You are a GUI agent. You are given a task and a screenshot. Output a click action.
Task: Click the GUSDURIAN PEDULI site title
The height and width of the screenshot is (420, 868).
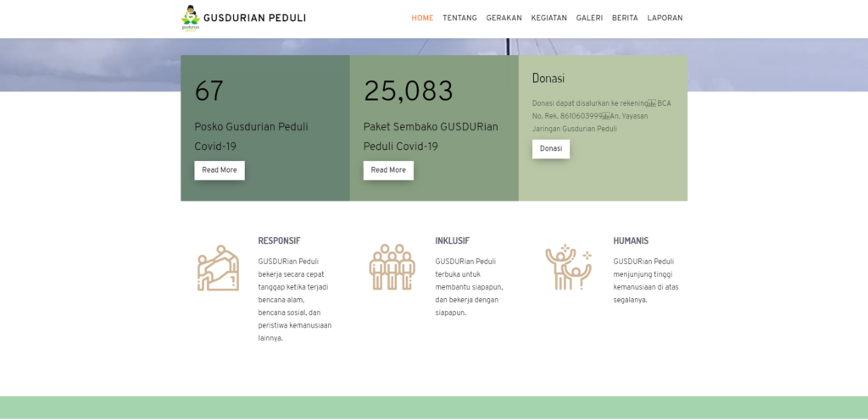point(254,18)
